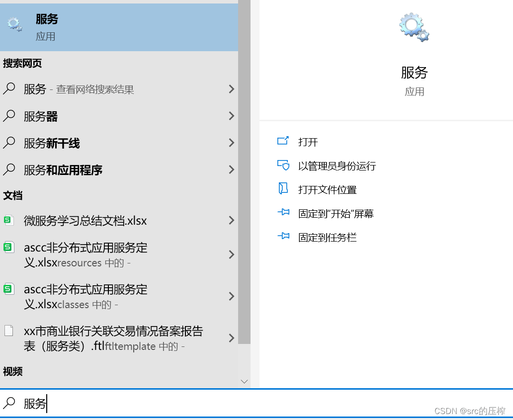Click the large 服务 gear icon in preview pane

coord(414,27)
